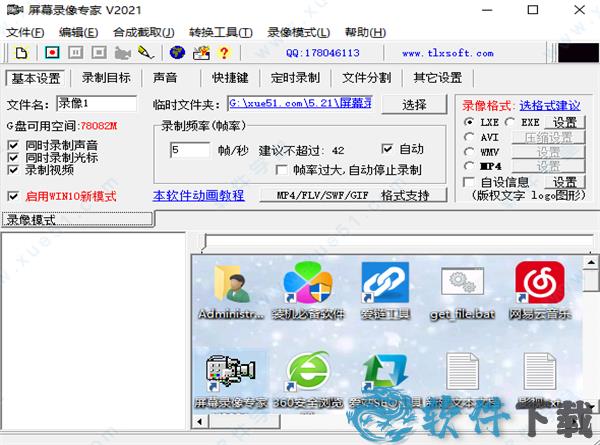Uncheck 同时录制声音 checkbox

pos(13,145)
